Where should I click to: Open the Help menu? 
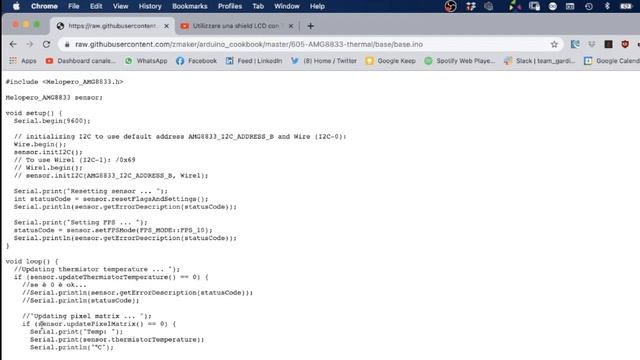pyautogui.click(x=317, y=6)
